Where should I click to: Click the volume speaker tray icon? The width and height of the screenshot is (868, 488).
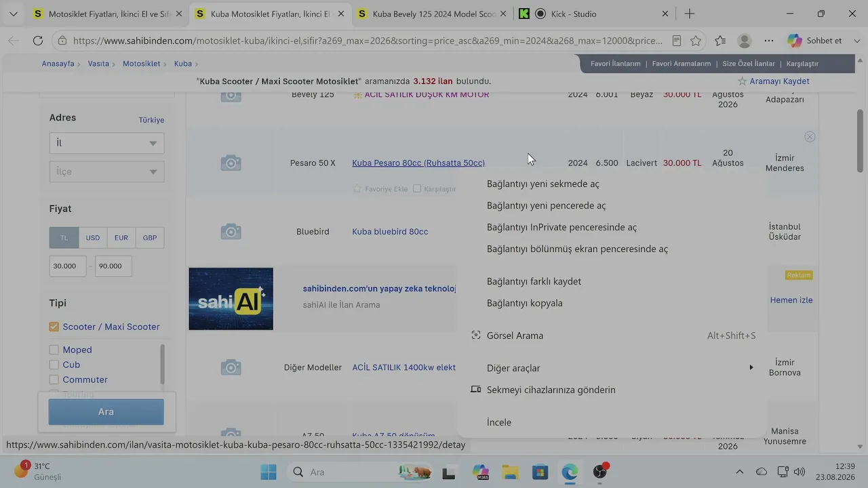click(800, 472)
